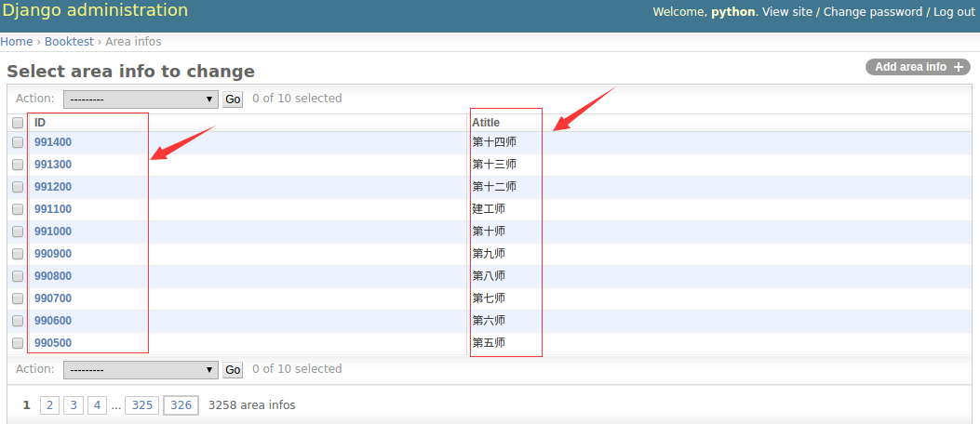Open the record with ID 990800

pos(53,276)
